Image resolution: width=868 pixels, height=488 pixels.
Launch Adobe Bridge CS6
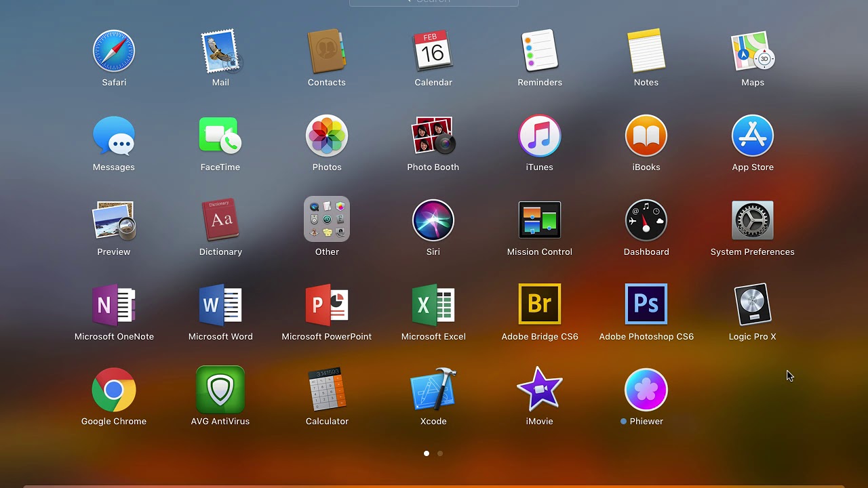540,304
